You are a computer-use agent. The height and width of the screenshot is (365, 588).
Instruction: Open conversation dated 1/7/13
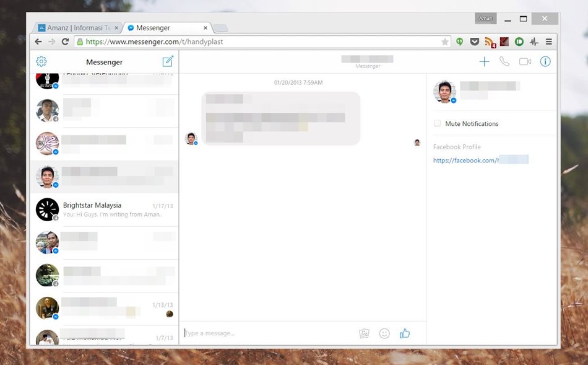(104, 336)
